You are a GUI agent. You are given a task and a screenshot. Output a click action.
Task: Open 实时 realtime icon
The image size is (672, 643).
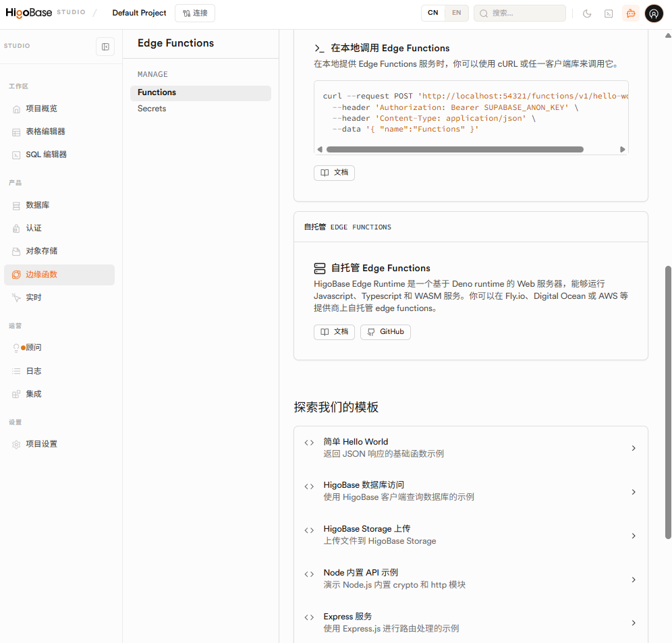16,298
